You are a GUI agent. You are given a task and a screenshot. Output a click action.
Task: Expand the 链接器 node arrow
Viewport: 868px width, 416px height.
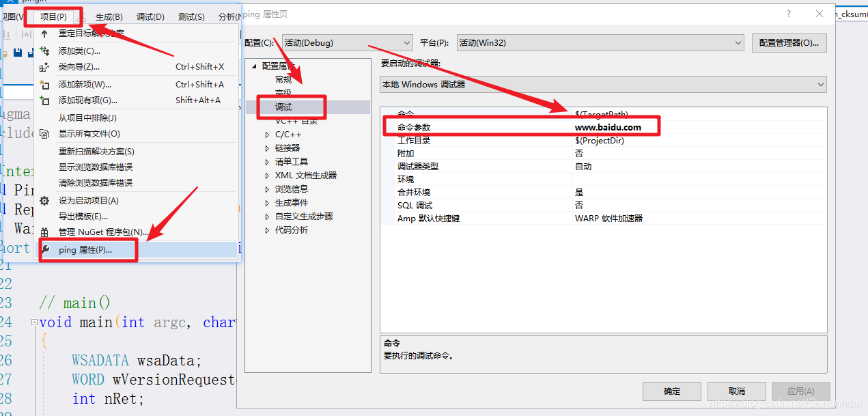267,148
